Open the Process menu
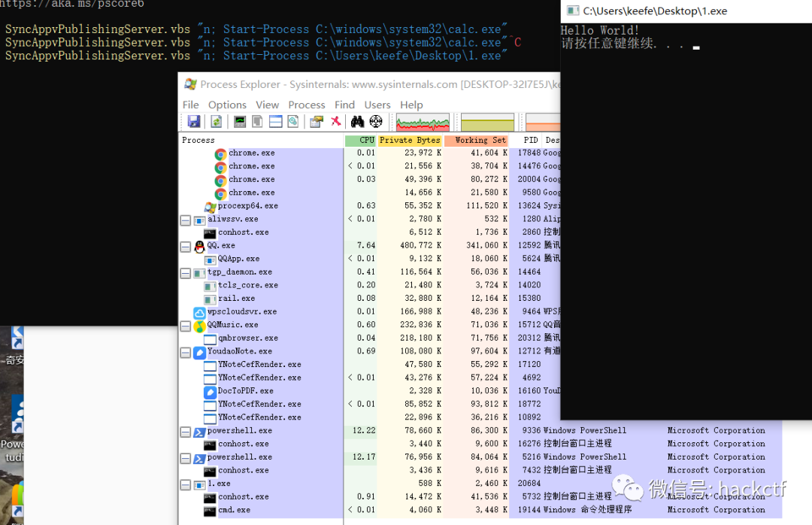 pyautogui.click(x=307, y=105)
